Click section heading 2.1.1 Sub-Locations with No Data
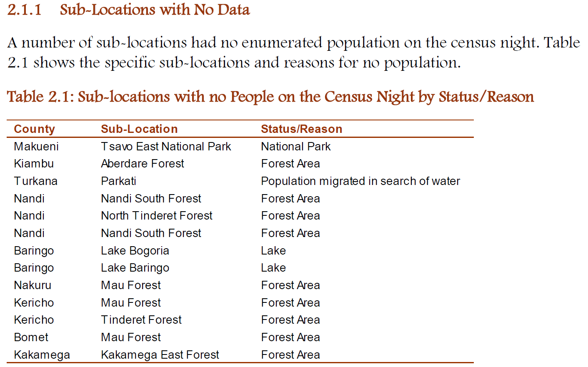This screenshot has width=588, height=367. (x=128, y=10)
